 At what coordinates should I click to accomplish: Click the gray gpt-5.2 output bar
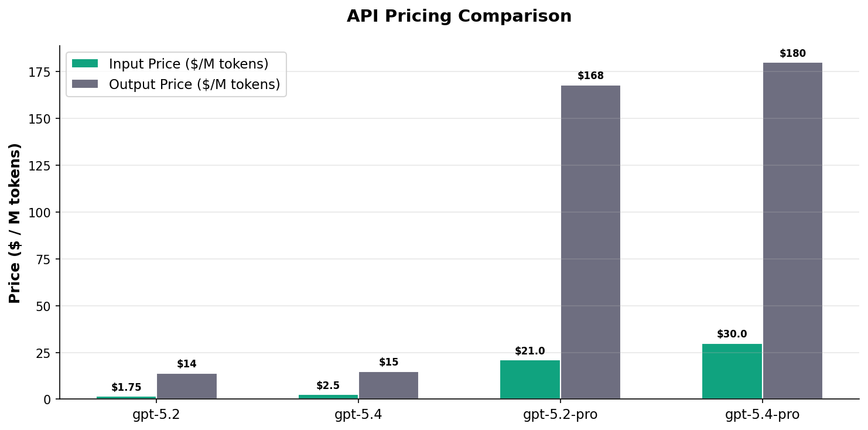pyautogui.click(x=187, y=387)
